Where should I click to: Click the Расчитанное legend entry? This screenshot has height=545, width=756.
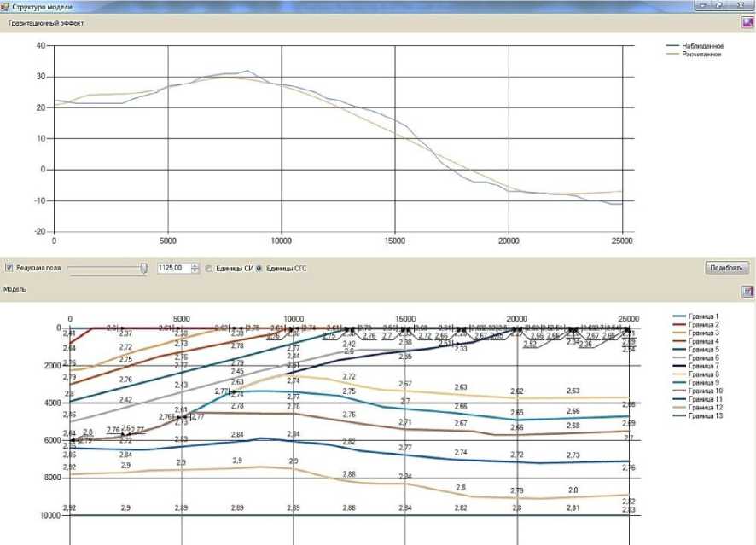click(694, 55)
